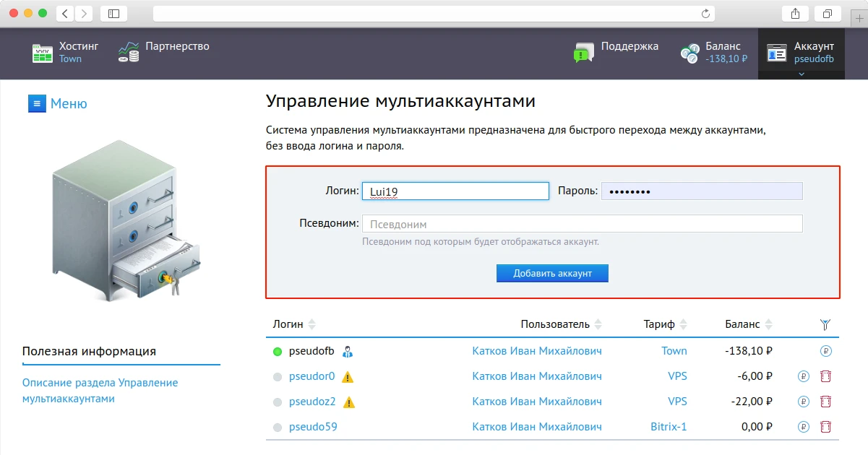The image size is (868, 455).
Task: Click the user silhouette icon beside pseudofb
Action: coord(348,351)
